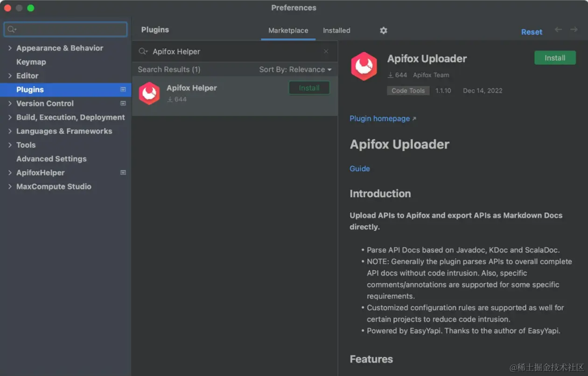Viewport: 588px width, 376px height.
Task: Select Advanced Settings in the sidebar
Action: click(x=51, y=159)
